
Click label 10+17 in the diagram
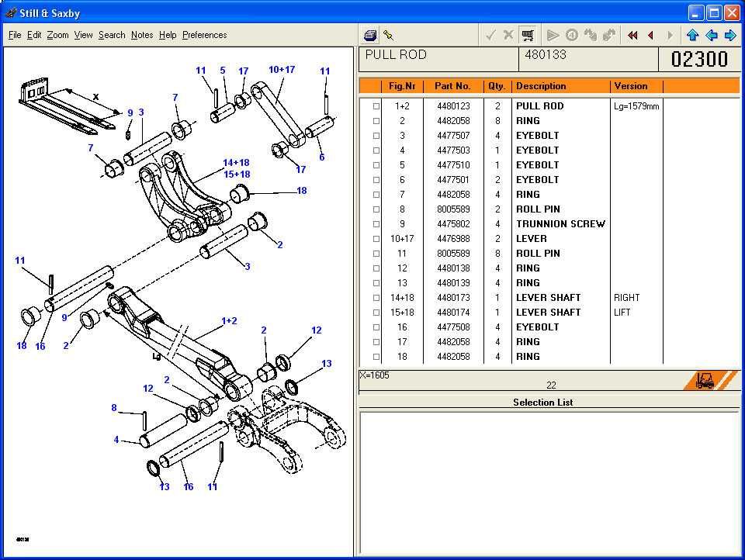[282, 69]
